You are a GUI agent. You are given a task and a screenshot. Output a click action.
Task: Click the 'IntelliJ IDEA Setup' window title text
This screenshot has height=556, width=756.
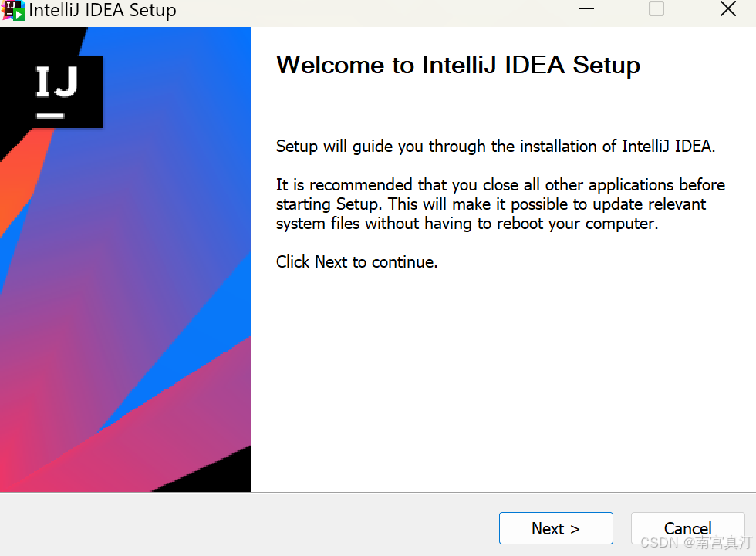[x=102, y=10]
